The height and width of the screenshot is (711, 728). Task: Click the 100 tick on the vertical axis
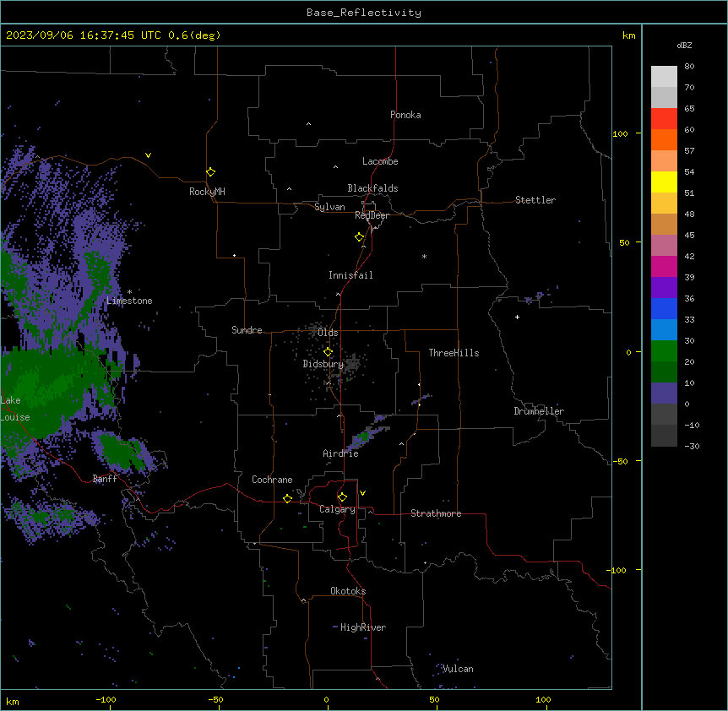pyautogui.click(x=620, y=133)
